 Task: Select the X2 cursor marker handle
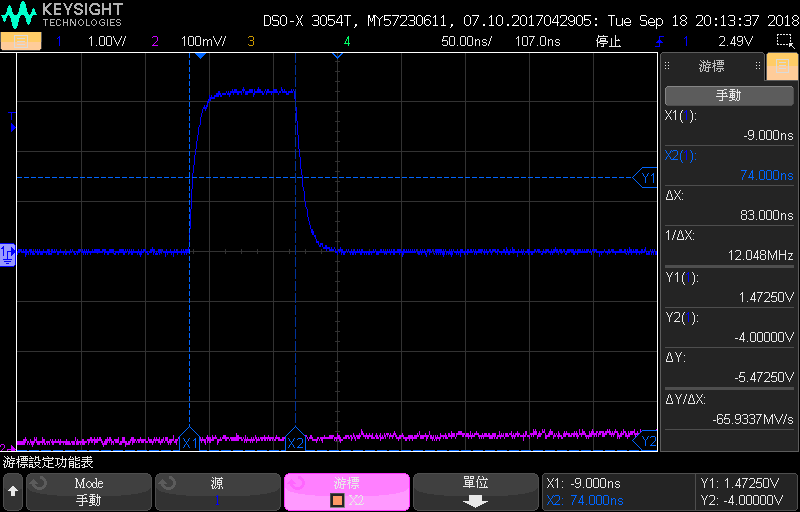[295, 439]
